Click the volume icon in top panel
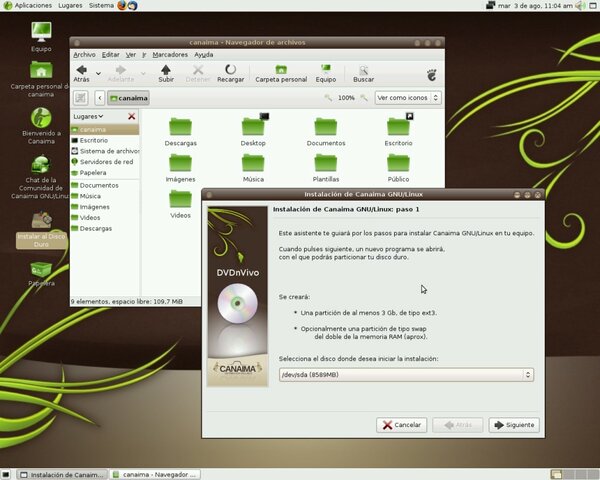The width and height of the screenshot is (600, 480). tap(580, 5)
